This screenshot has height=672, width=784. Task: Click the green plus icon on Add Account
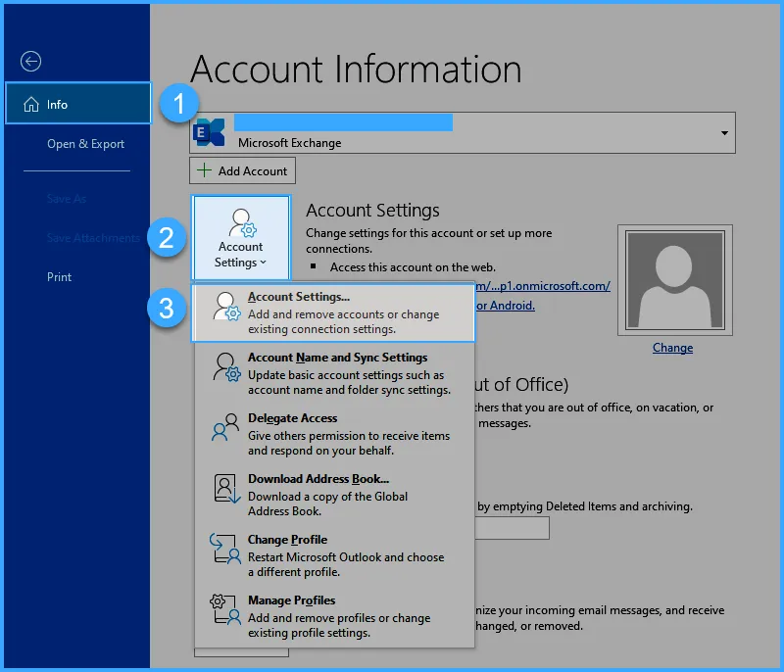click(x=203, y=169)
